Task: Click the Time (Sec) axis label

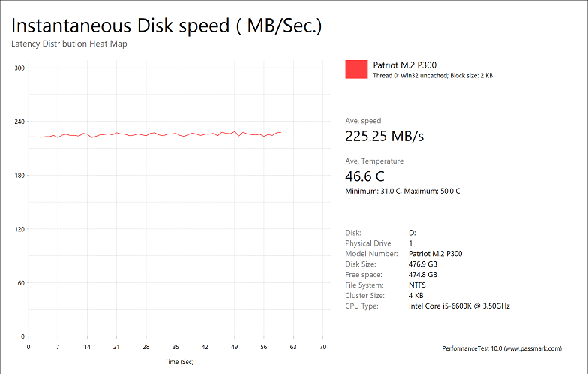Action: 180,362
